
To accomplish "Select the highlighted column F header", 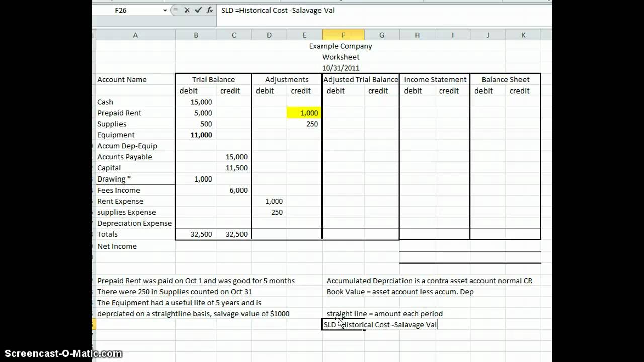I will point(343,34).
